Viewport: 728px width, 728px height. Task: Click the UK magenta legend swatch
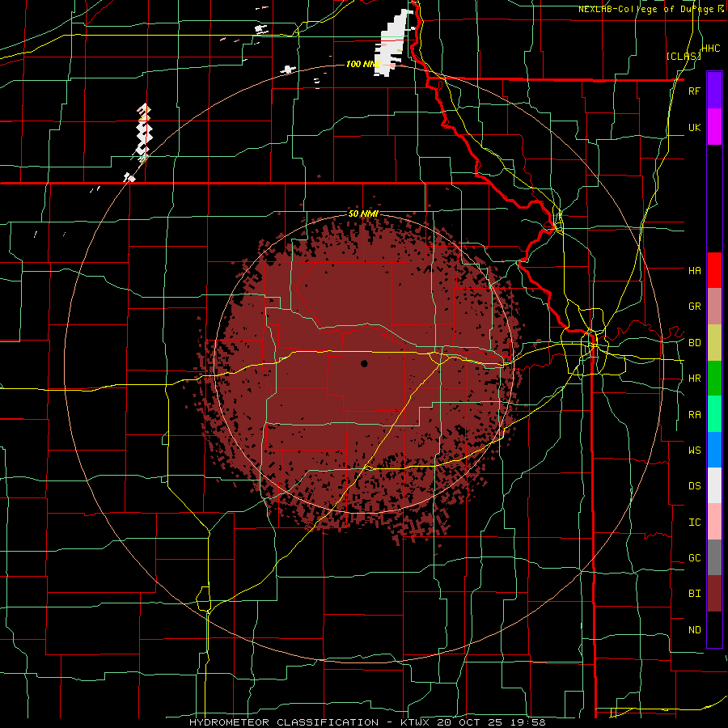714,127
